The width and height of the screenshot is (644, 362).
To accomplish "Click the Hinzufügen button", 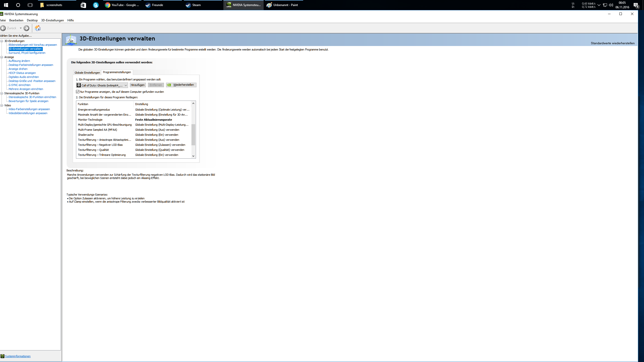I will [138, 85].
